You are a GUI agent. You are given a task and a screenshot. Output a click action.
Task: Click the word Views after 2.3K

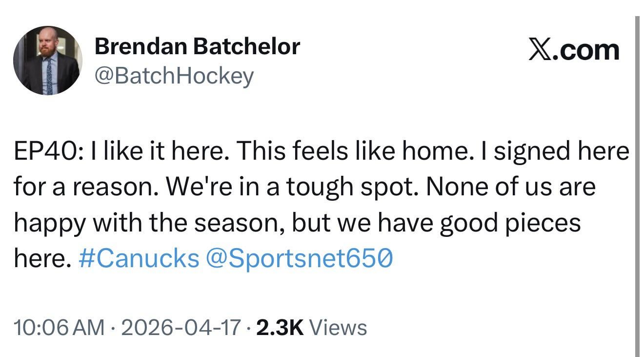(x=338, y=327)
